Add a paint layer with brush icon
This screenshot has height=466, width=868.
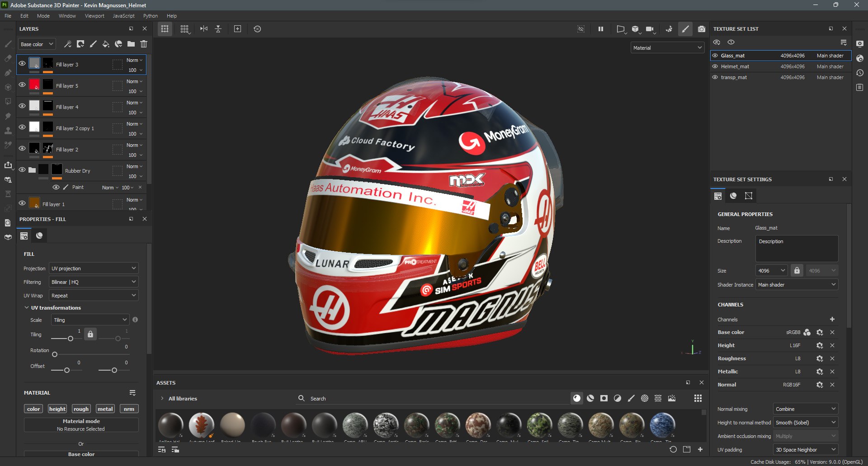coord(93,44)
